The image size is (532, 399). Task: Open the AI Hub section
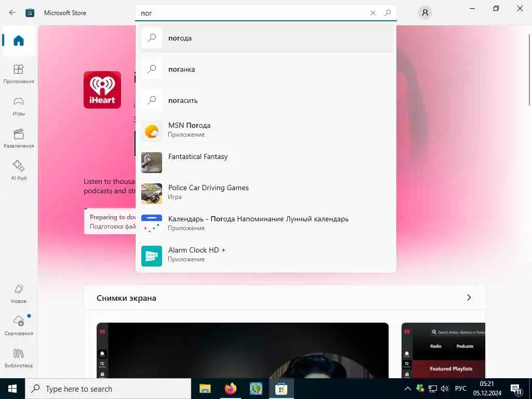tap(19, 170)
